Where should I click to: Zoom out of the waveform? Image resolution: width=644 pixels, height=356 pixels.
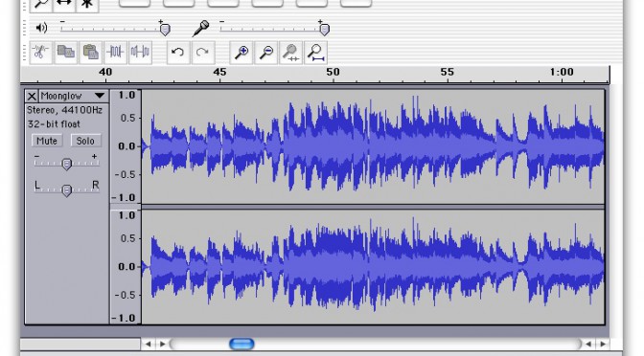click(266, 52)
